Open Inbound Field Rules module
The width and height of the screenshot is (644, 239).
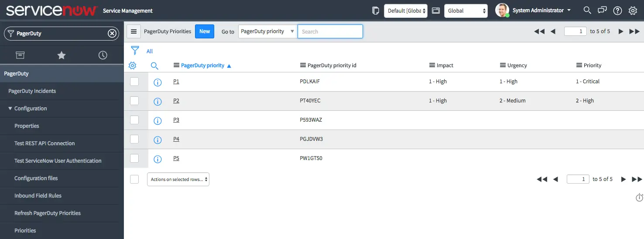[38, 196]
